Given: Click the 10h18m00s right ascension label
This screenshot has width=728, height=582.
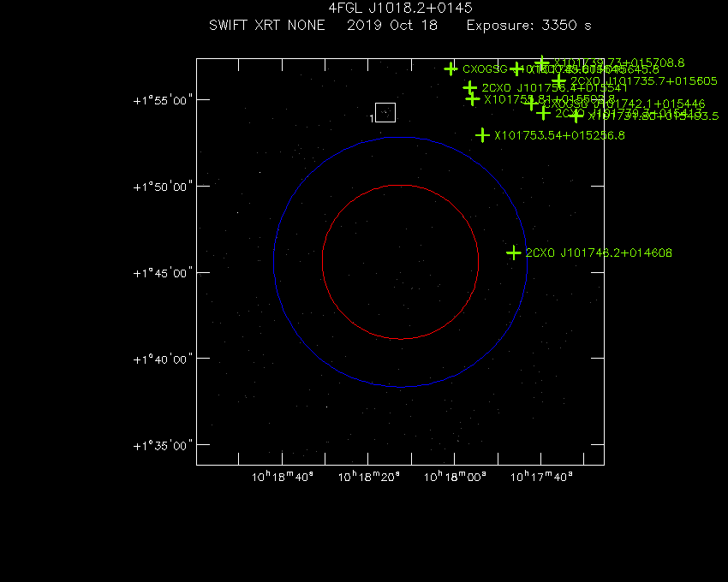Looking at the screenshot, I should tap(455, 477).
